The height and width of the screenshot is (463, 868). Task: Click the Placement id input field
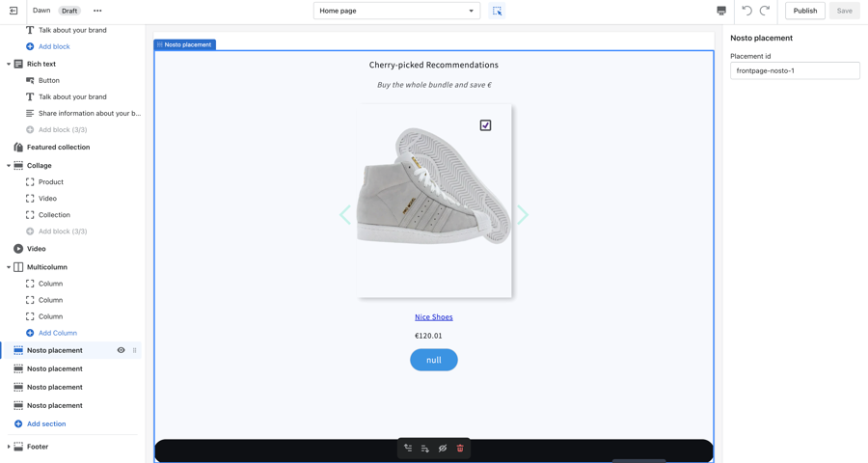pyautogui.click(x=795, y=70)
